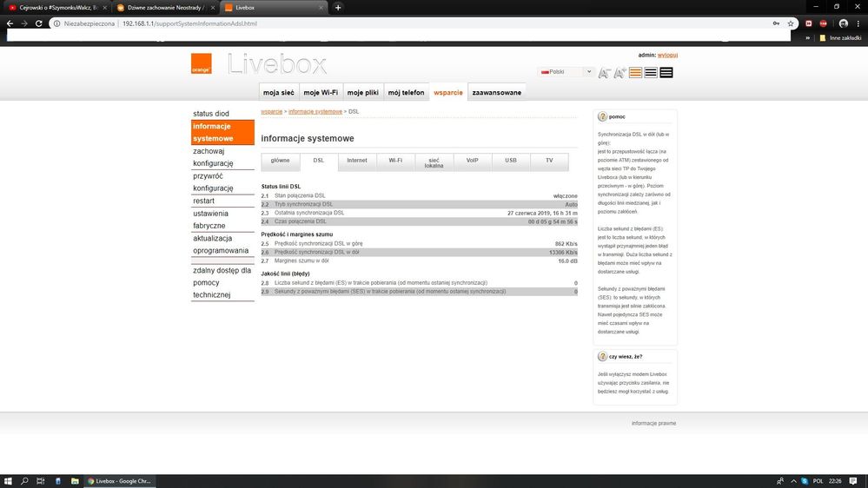
Task: Reload the Livebox page
Action: pyautogui.click(x=39, y=23)
